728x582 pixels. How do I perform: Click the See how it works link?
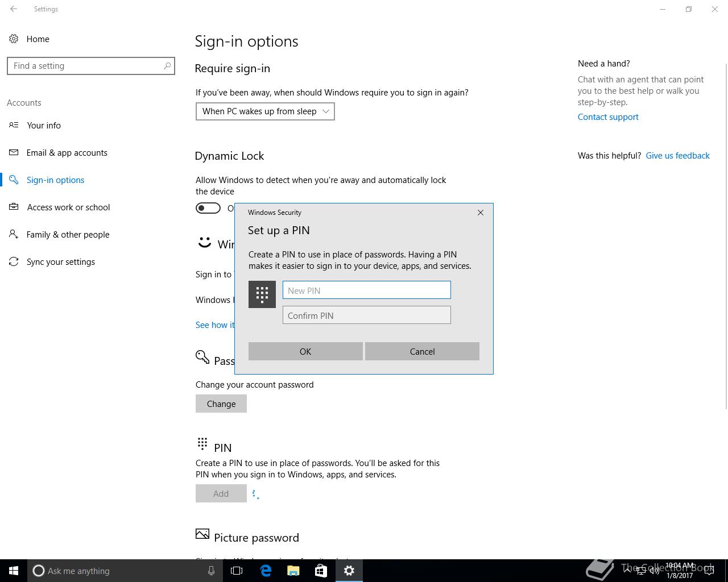tap(215, 325)
